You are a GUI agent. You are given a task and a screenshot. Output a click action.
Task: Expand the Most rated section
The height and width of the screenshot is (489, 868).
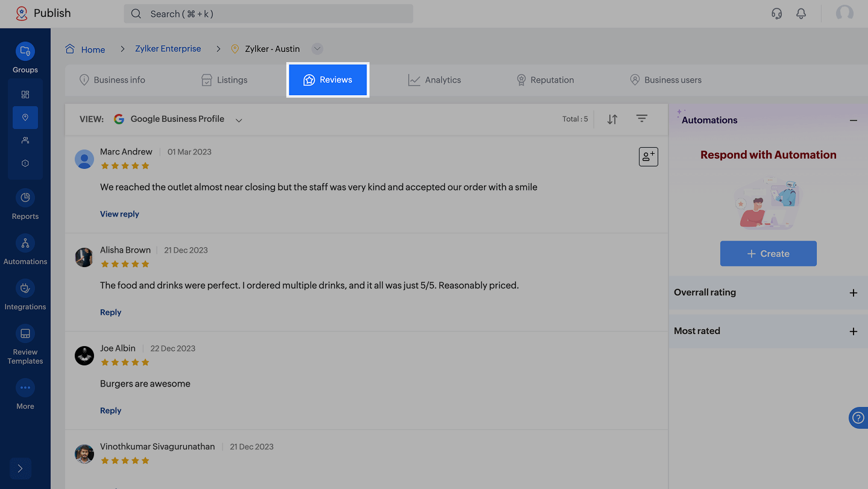click(x=854, y=332)
